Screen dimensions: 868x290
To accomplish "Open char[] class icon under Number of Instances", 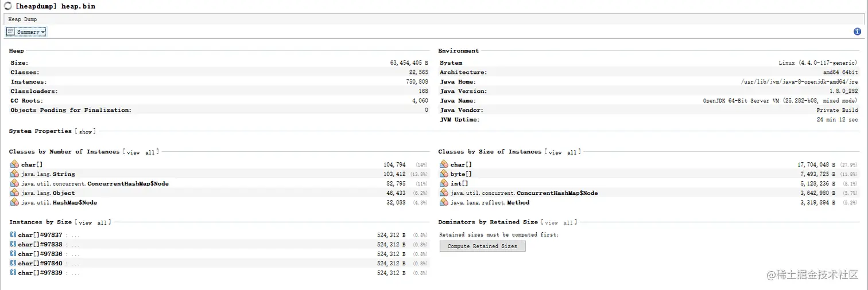I will point(14,164).
